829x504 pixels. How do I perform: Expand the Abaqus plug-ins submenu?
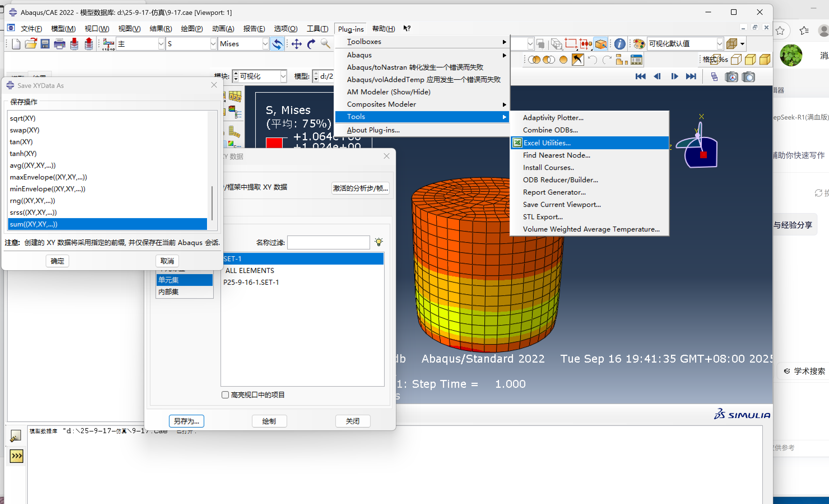tap(422, 55)
